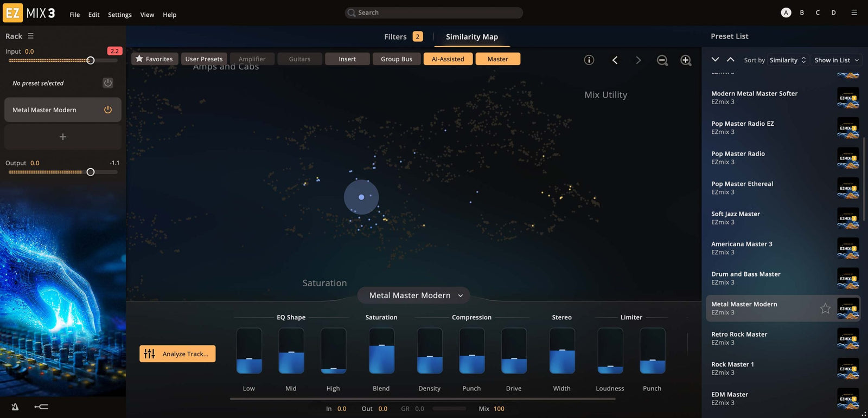Add a new rack slot with plus
The height and width of the screenshot is (418, 868).
[63, 137]
